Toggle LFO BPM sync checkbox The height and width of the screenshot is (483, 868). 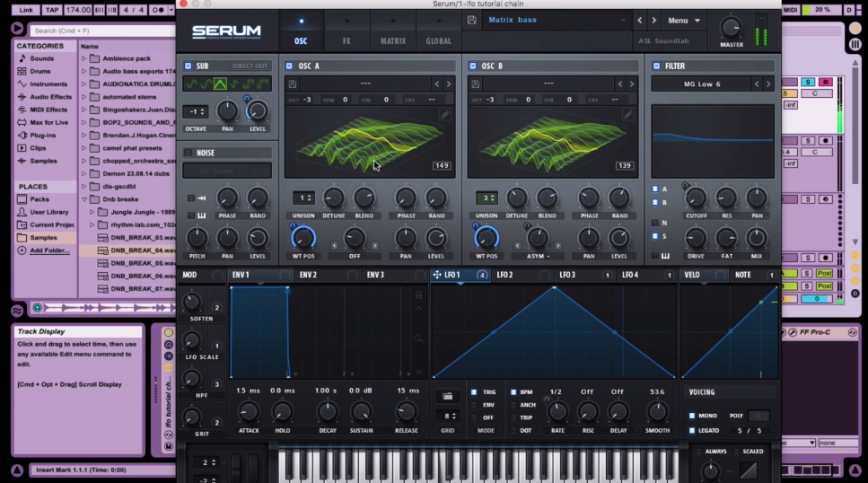pyautogui.click(x=513, y=392)
